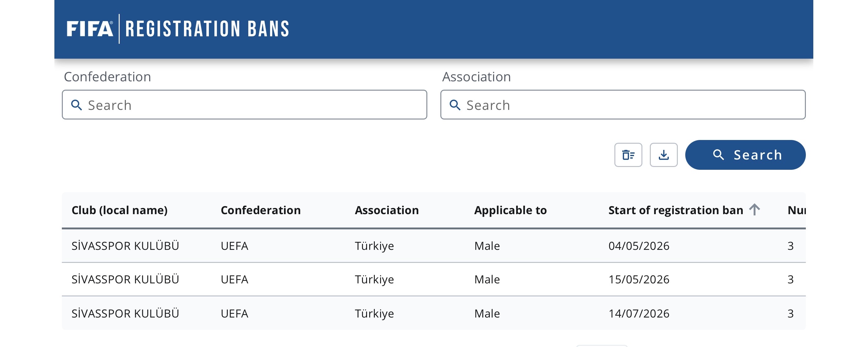The height and width of the screenshot is (347, 868).
Task: Click the blue Search button
Action: pyautogui.click(x=745, y=155)
